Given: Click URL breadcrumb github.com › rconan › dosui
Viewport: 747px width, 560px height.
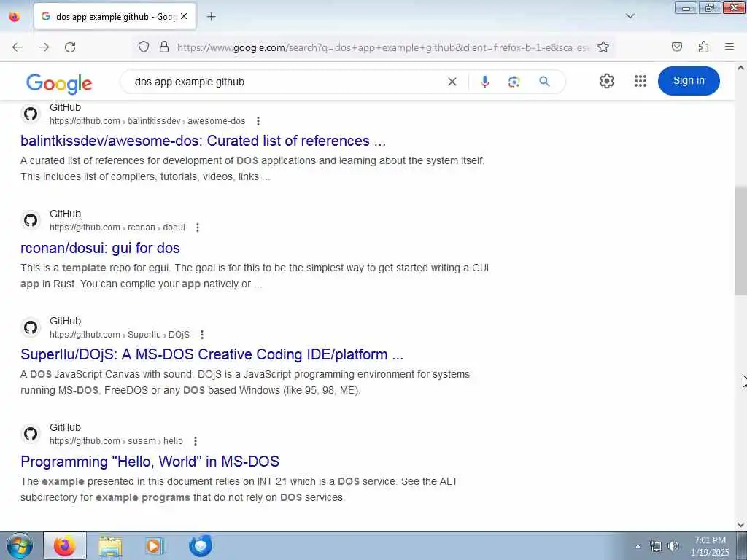Looking at the screenshot, I should [x=117, y=227].
